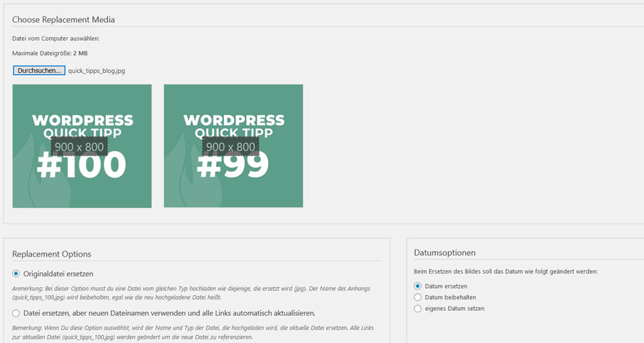Click the 'Bemerkung: Wenn Du diese Option' note text
This screenshot has height=343, width=644.
[193, 332]
